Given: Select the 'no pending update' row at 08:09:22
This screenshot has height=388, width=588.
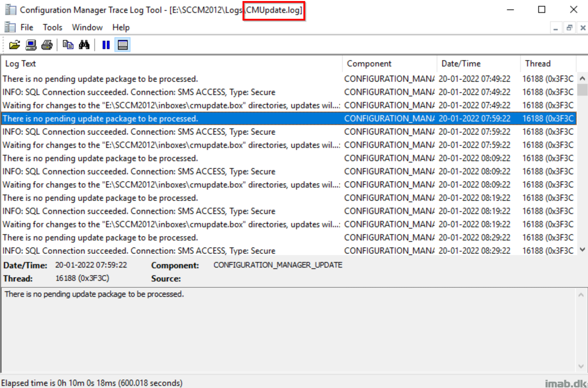Looking at the screenshot, I should tap(289, 158).
